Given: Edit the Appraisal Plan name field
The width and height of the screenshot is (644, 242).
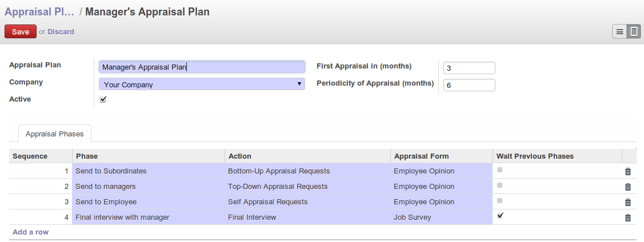Looking at the screenshot, I should click(x=202, y=67).
